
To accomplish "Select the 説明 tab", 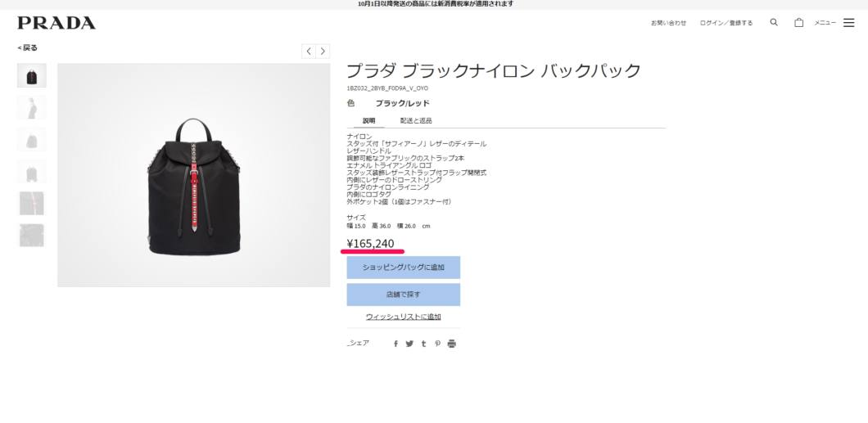I will tap(368, 120).
